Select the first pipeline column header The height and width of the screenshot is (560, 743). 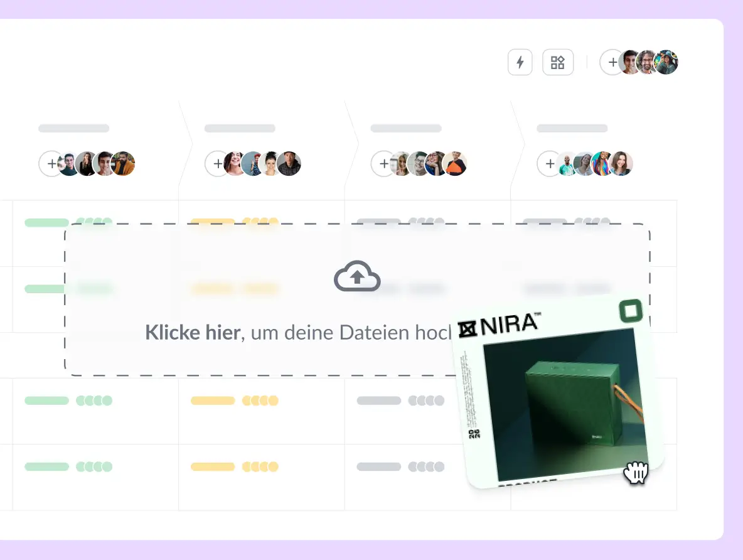[x=73, y=128]
